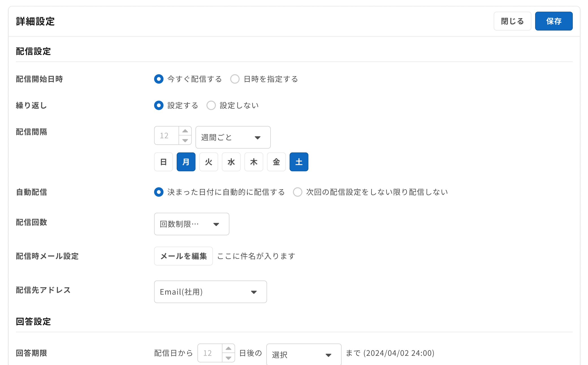Screen dimensions: 588x365
Task: Select 日時を指定する radio option
Action: [x=235, y=79]
